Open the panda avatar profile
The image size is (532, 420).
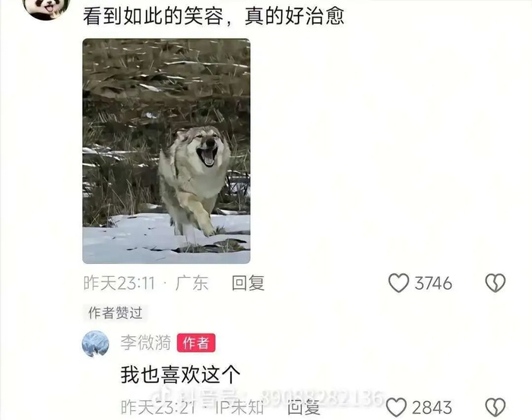click(47, 9)
